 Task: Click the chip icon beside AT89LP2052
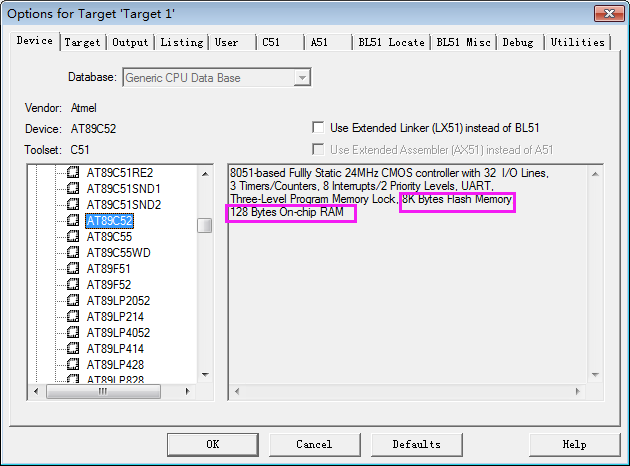click(x=73, y=300)
